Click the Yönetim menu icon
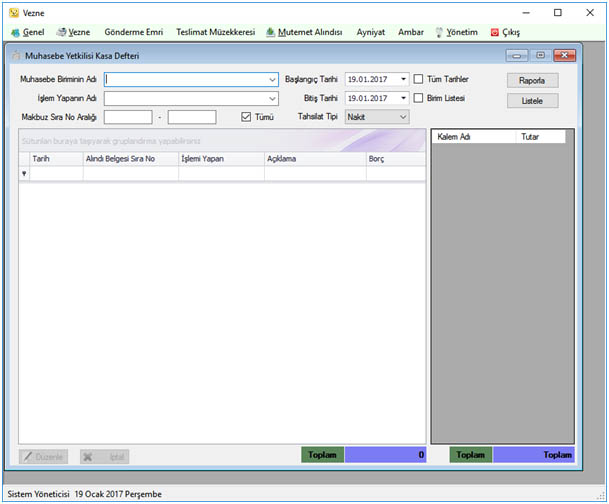This screenshot has height=504, width=609. pos(439,33)
